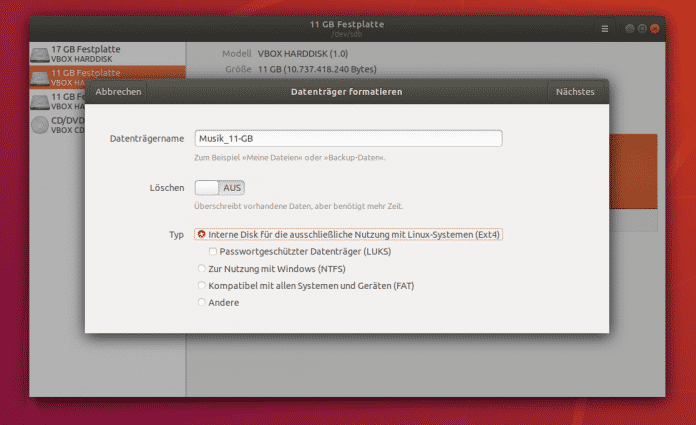The image size is (696, 425).
Task: Select Zur Nutzung mit Windows (NTFS)
Action: (x=202, y=268)
